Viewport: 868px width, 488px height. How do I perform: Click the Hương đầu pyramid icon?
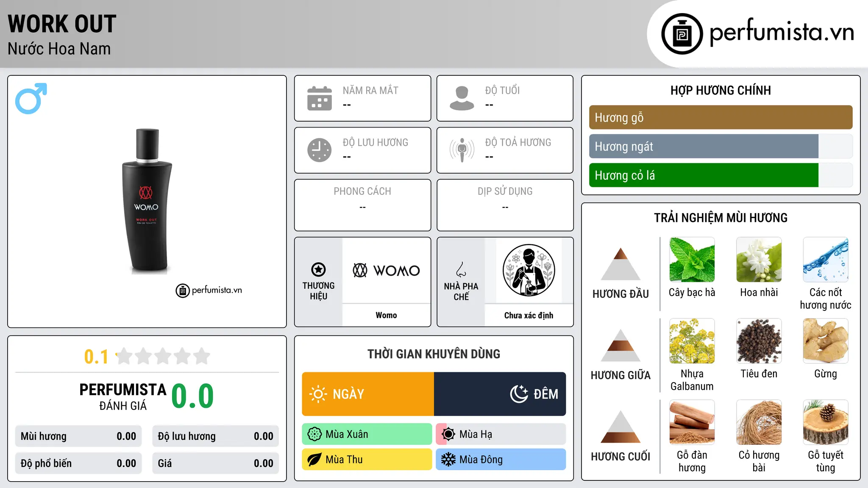[620, 264]
